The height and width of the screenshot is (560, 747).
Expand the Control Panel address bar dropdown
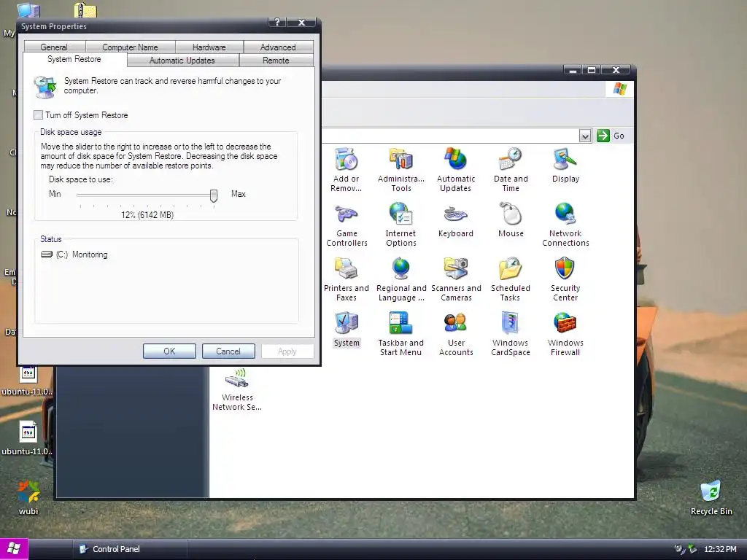tap(585, 136)
